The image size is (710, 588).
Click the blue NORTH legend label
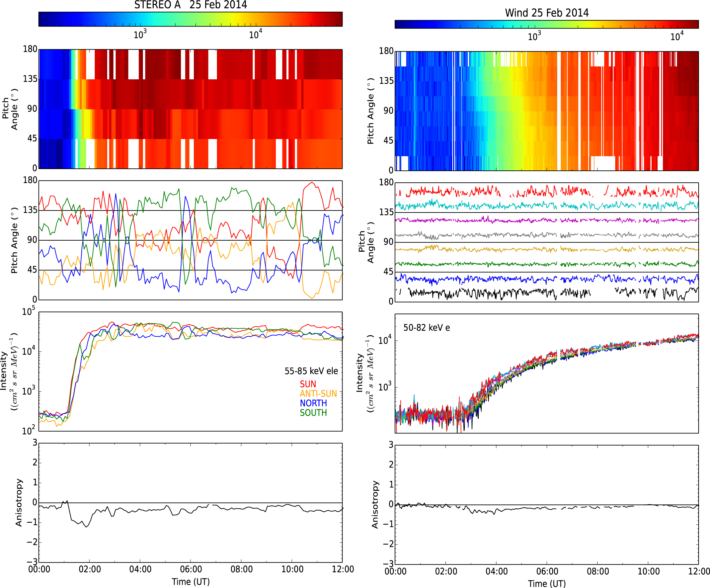pyautogui.click(x=313, y=403)
